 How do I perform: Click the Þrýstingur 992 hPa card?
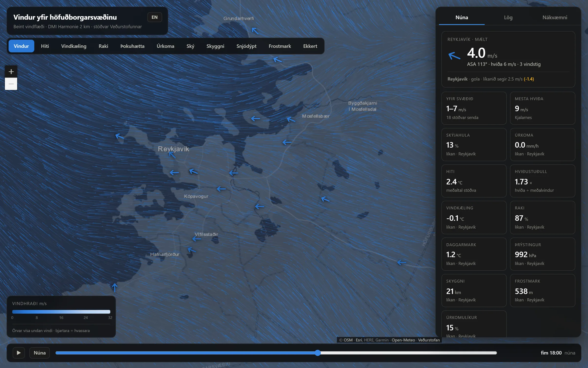tap(542, 254)
